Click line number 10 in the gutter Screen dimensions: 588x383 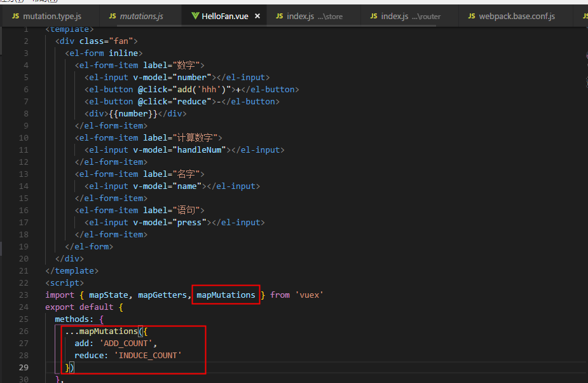point(24,138)
